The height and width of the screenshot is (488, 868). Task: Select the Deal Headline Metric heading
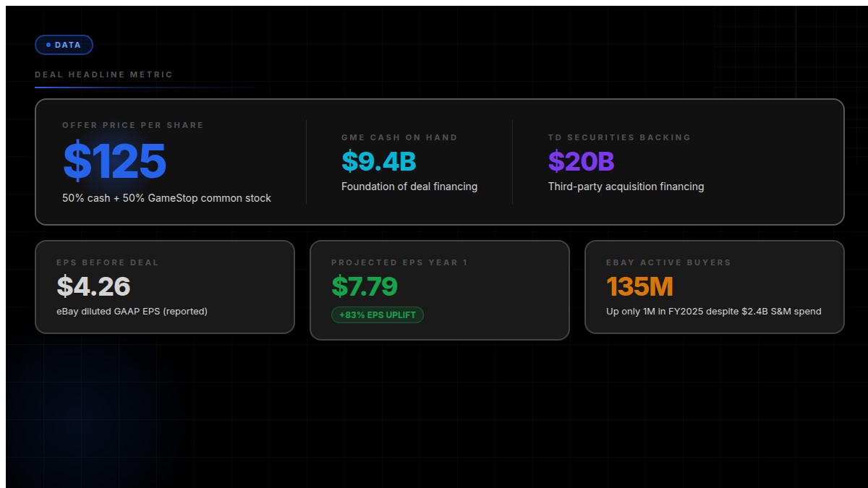103,74
